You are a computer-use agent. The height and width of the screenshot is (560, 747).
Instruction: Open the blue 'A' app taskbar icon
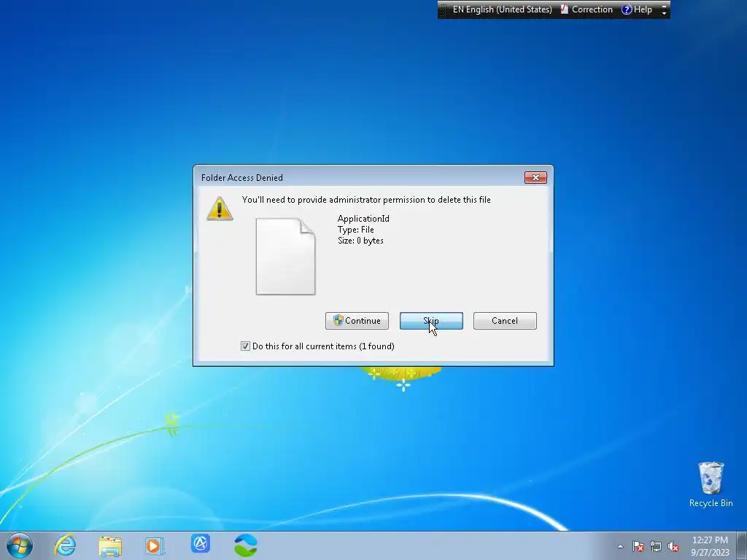point(201,543)
